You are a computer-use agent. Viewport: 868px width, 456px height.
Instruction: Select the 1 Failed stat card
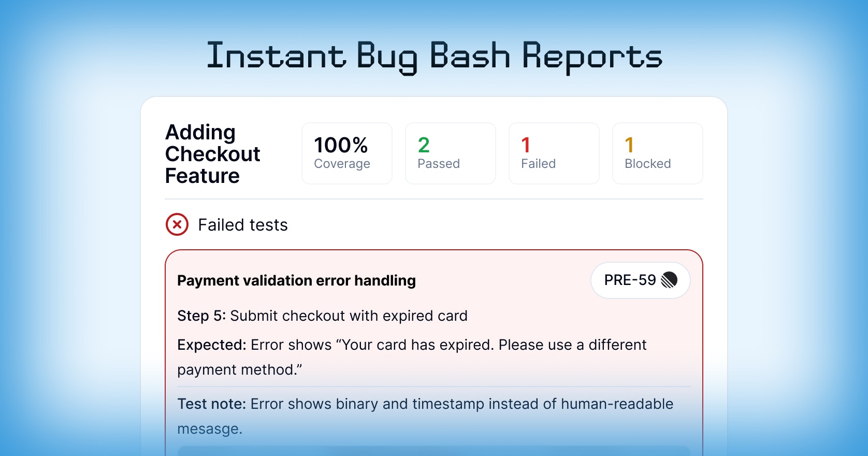pos(554,153)
